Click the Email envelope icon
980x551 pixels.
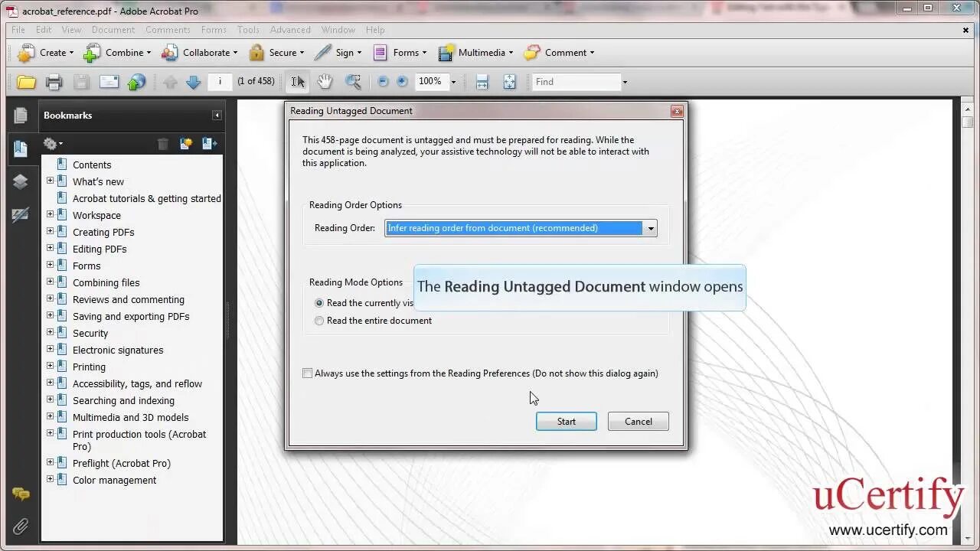[x=109, y=82]
